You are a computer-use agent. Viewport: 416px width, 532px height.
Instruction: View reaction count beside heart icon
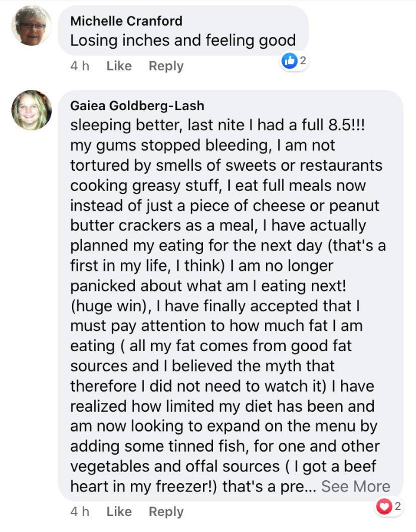398,506
